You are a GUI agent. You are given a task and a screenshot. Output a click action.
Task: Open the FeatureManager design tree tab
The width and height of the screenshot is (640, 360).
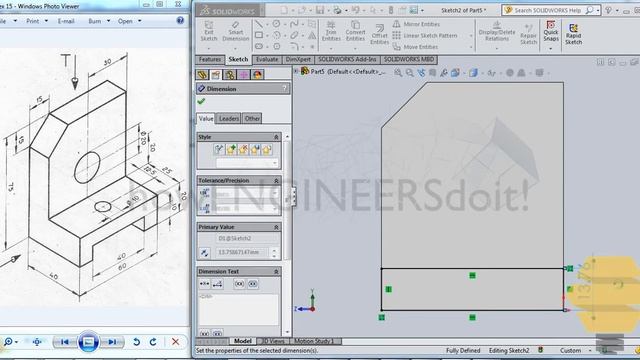pyautogui.click(x=202, y=75)
